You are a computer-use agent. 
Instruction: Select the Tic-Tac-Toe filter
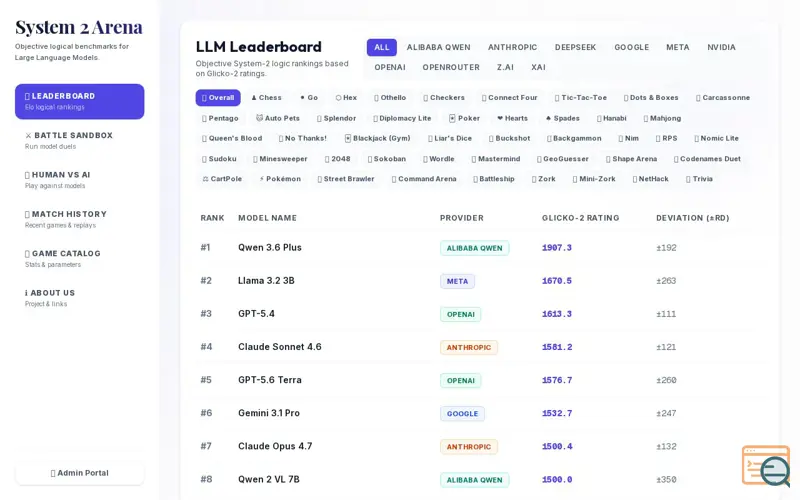(x=581, y=98)
